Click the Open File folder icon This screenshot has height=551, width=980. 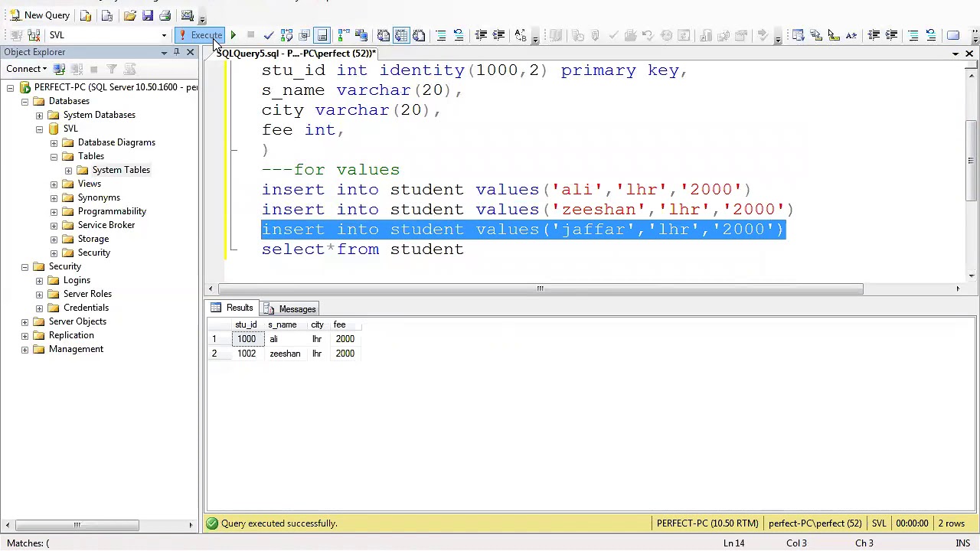(130, 15)
